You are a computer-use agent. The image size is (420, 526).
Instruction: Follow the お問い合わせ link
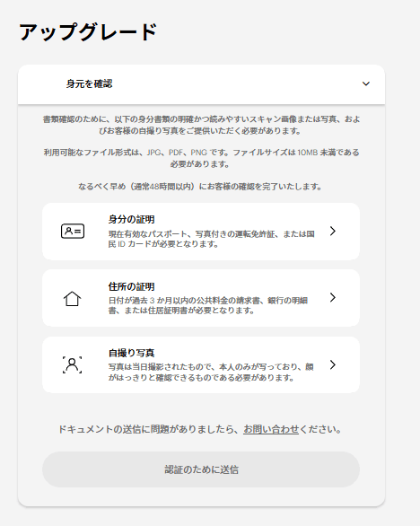[271, 429]
